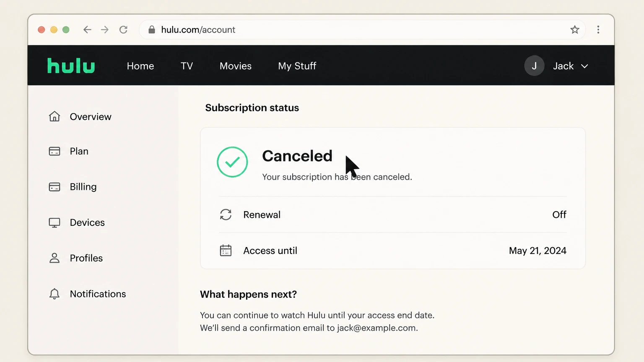Screen dimensions: 644x362
Task: Go back with the browser back arrow
Action: click(87, 30)
